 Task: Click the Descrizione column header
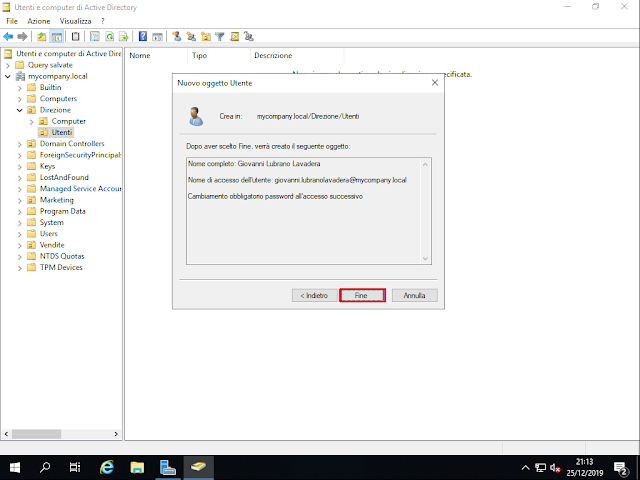[297, 56]
